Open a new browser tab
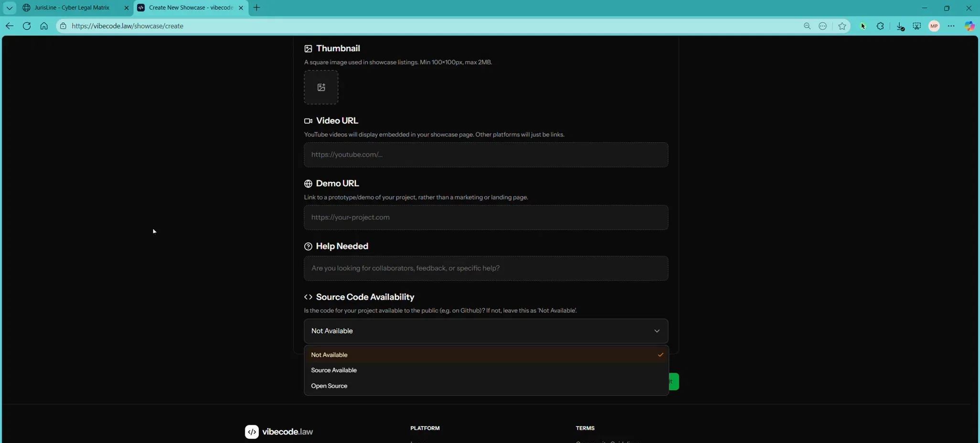Screen dimensions: 980x443 pos(256,8)
